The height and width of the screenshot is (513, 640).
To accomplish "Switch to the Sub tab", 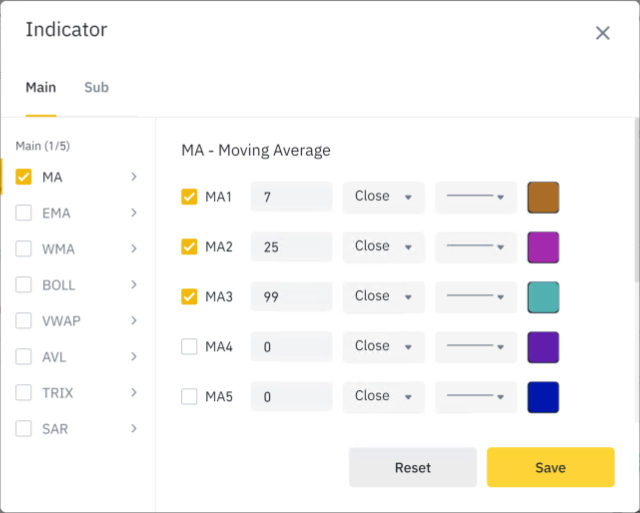I will point(96,87).
